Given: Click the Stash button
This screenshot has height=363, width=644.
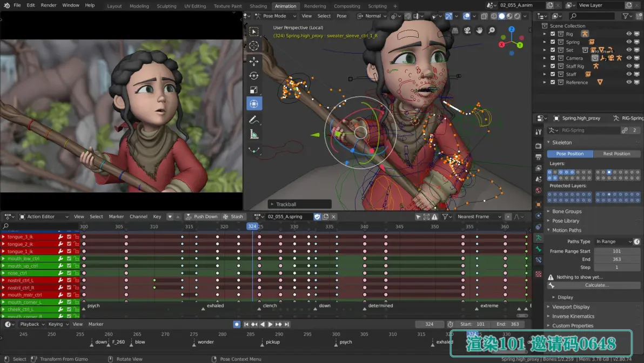Looking at the screenshot, I should 233,216.
